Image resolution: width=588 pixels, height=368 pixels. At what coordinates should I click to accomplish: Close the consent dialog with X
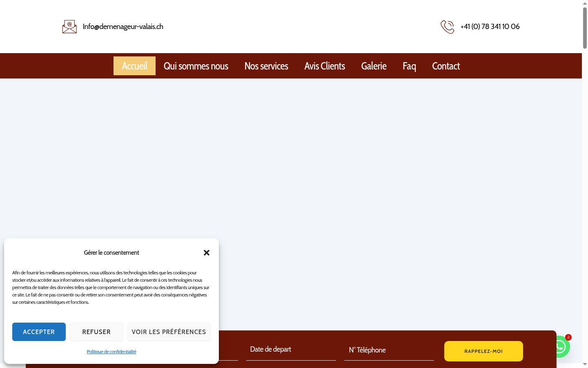tap(207, 253)
